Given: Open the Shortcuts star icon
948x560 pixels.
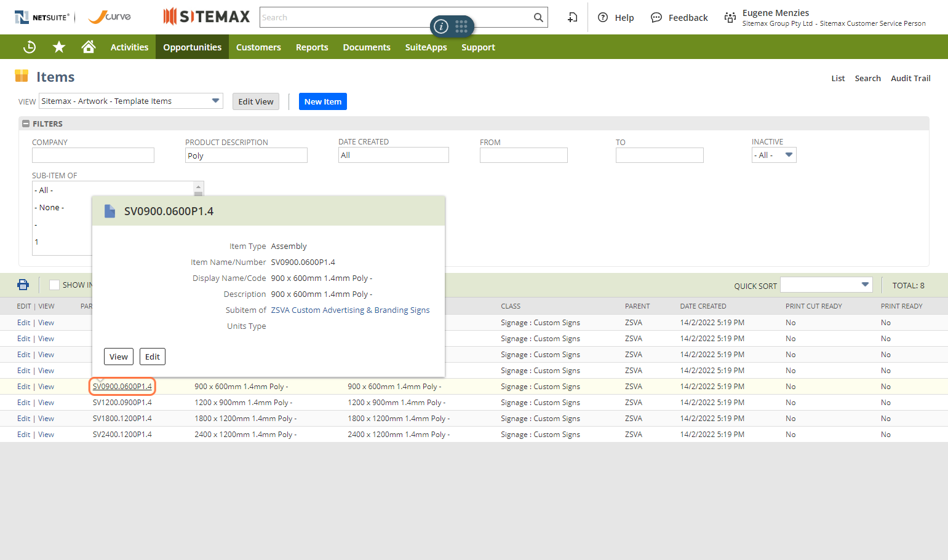Looking at the screenshot, I should click(59, 47).
